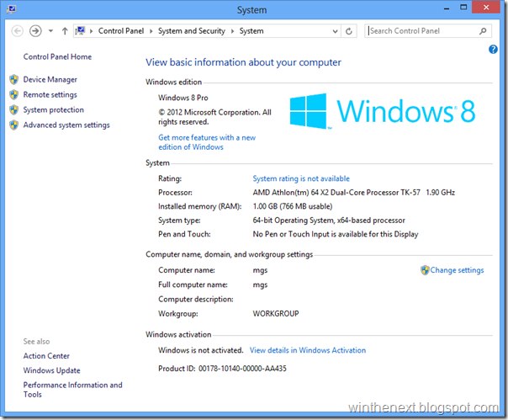
Task: Click the System window title bar icon
Action: [11, 9]
